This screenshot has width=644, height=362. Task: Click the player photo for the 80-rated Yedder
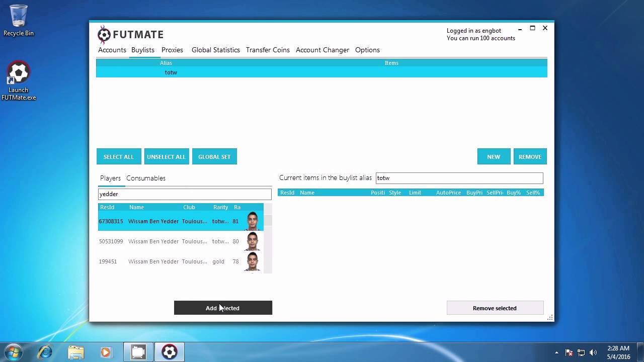[253, 241]
